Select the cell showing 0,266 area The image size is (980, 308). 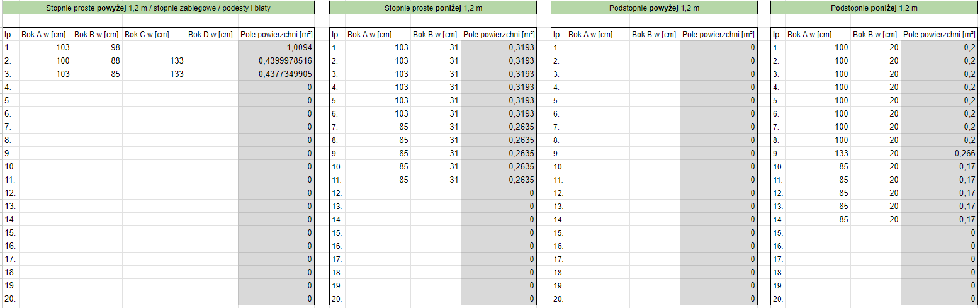[x=938, y=154]
